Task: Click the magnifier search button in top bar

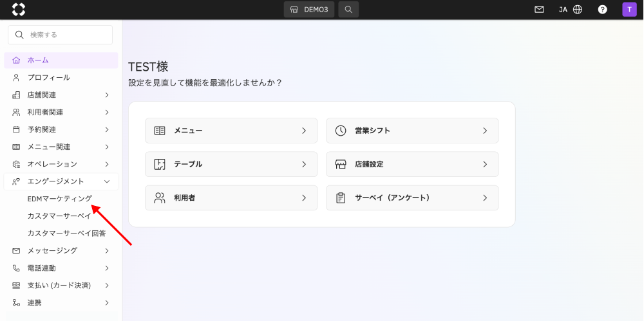Action: [x=348, y=10]
